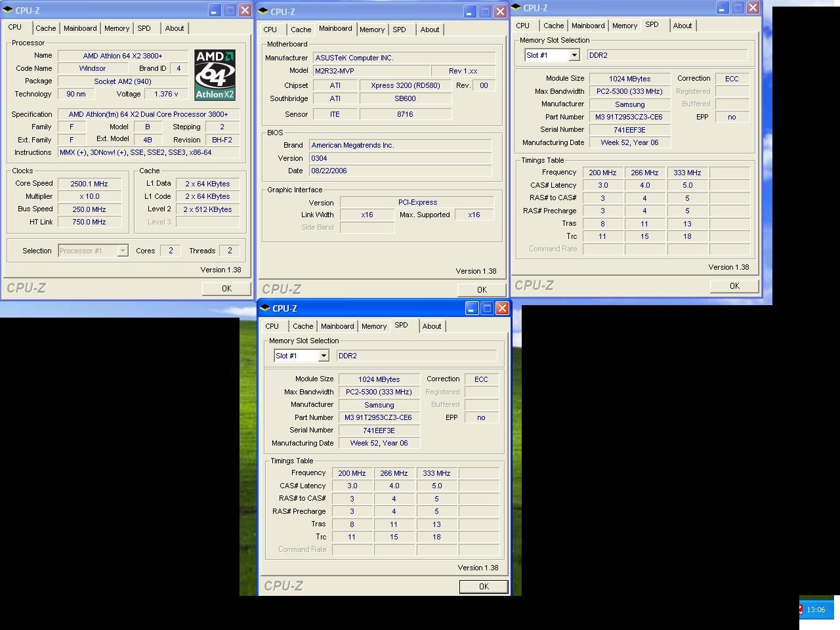Viewport: 840px width, 630px height.
Task: Select the SPD tab in the Mainboard window
Action: point(399,30)
